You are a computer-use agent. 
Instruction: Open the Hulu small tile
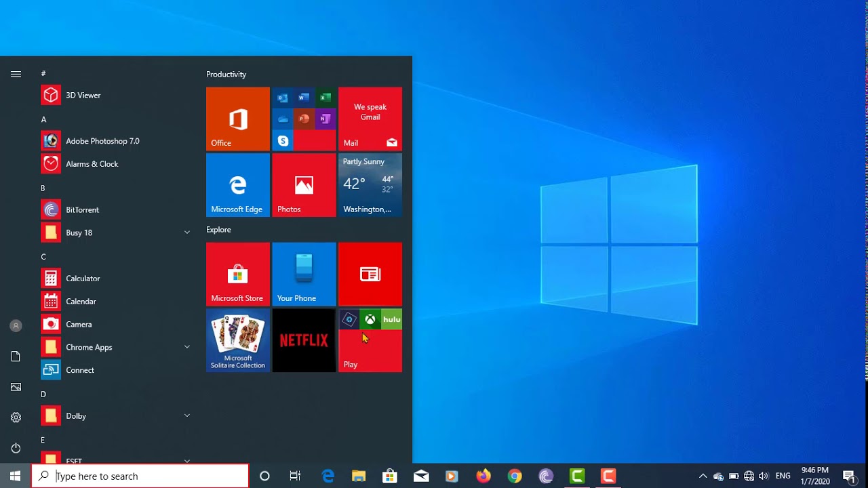(391, 319)
